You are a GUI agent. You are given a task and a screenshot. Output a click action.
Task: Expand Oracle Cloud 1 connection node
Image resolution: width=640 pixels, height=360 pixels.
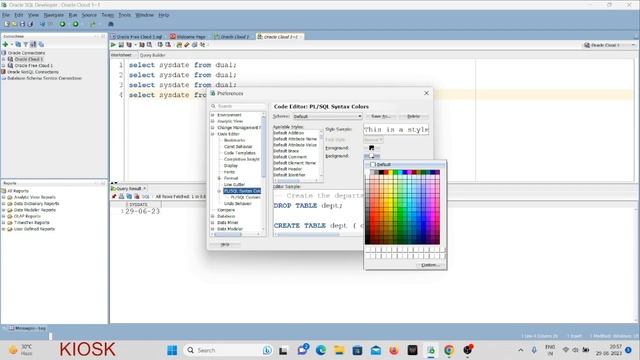pyautogui.click(x=4, y=59)
